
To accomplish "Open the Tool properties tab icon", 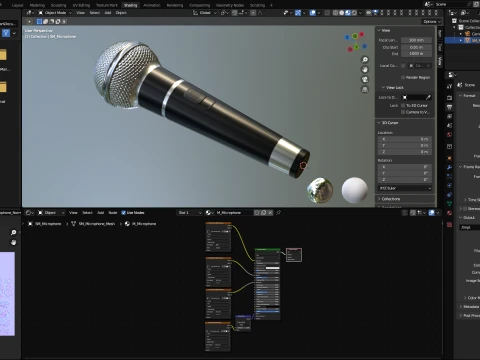I will pos(449,86).
